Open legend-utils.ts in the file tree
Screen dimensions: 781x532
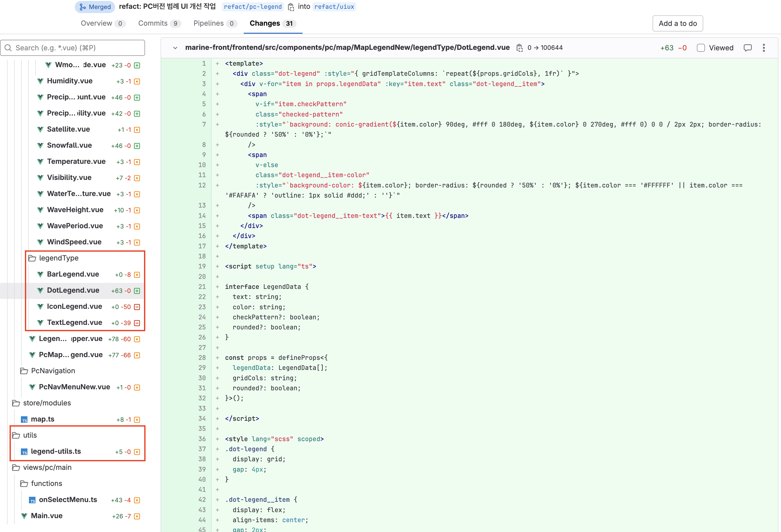56,451
